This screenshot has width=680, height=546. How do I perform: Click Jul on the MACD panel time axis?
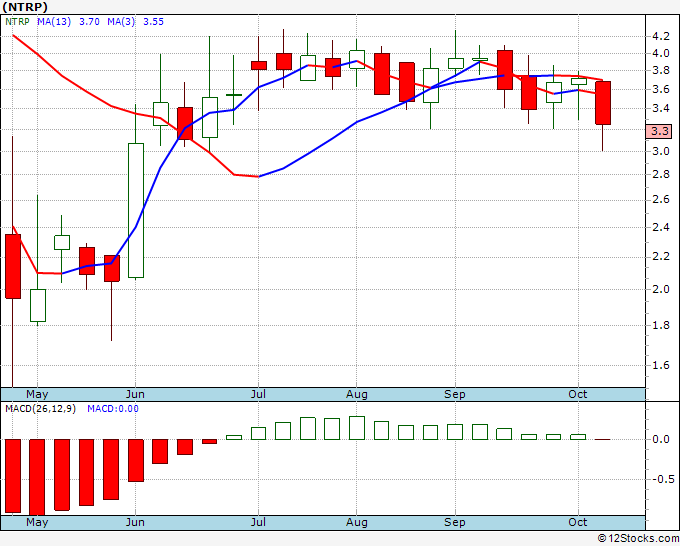[258, 522]
